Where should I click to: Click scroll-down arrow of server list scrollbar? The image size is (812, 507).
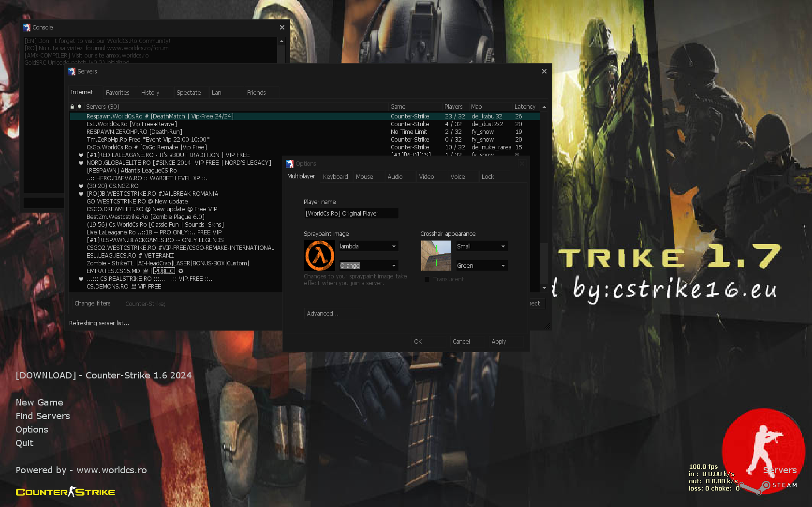coord(544,288)
